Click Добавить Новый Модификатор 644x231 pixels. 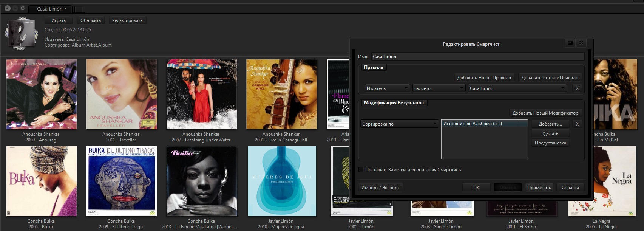tap(545, 113)
